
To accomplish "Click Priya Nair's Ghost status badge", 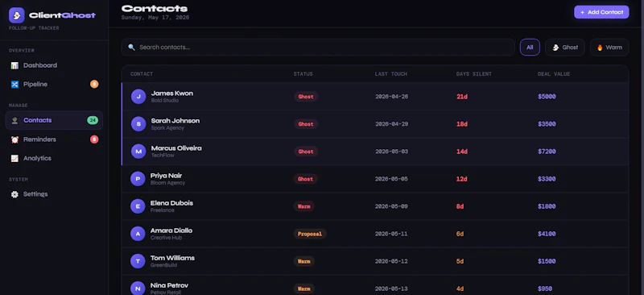I will tap(306, 179).
